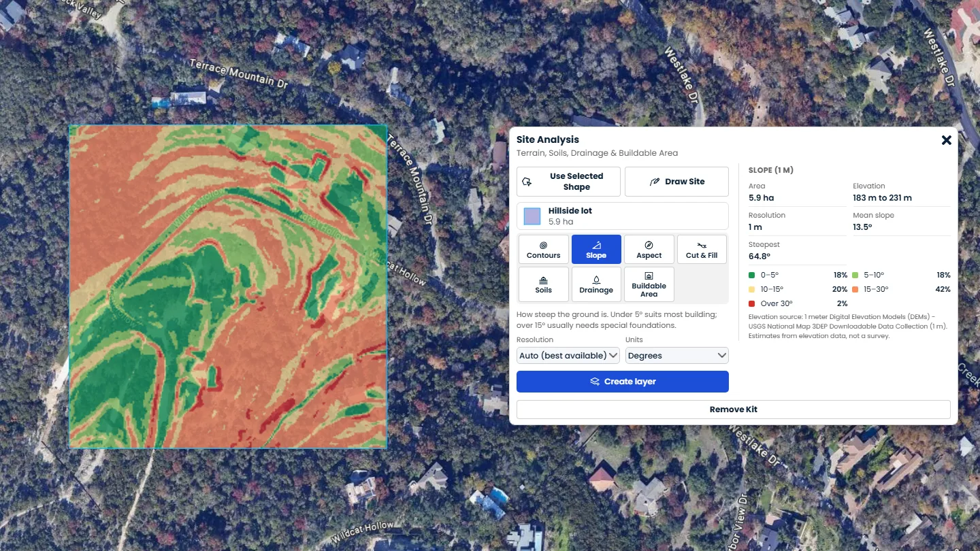
Task: Select the Slope analysis tab
Action: click(x=596, y=249)
